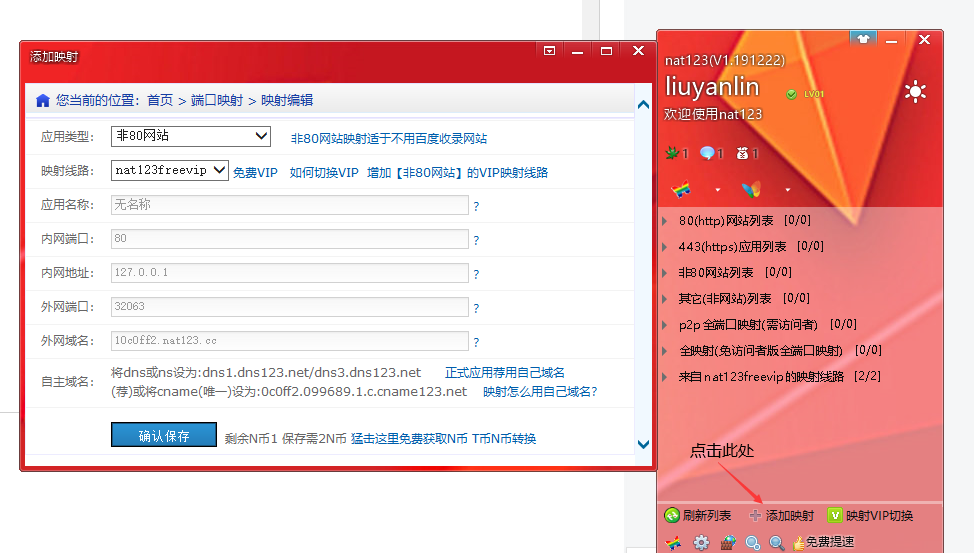The image size is (974, 553).
Task: Click 首页 in the breadcrumb
Action: point(160,100)
